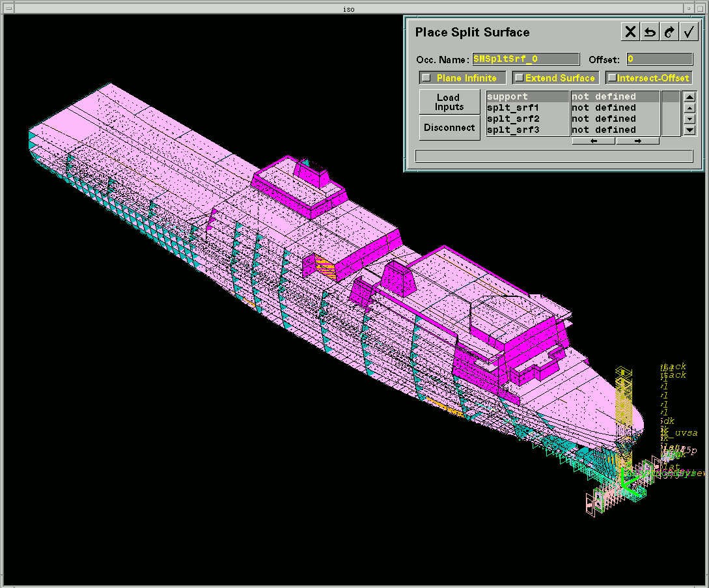This screenshot has height=588, width=709.
Task: Shift list columns right with right arrow button
Action: point(637,141)
